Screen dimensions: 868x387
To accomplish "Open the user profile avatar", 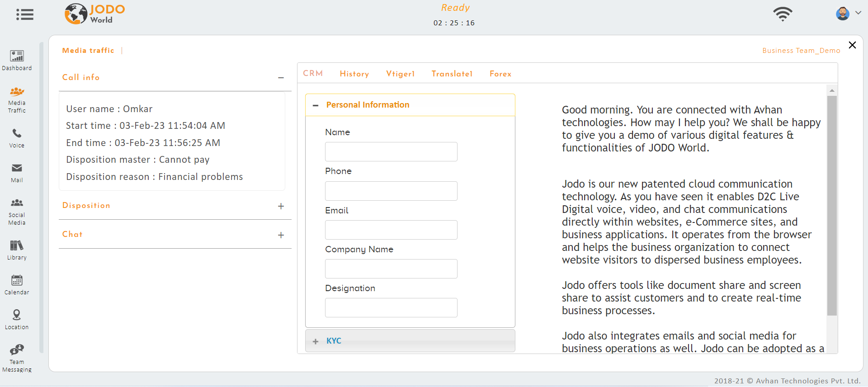I will 842,14.
